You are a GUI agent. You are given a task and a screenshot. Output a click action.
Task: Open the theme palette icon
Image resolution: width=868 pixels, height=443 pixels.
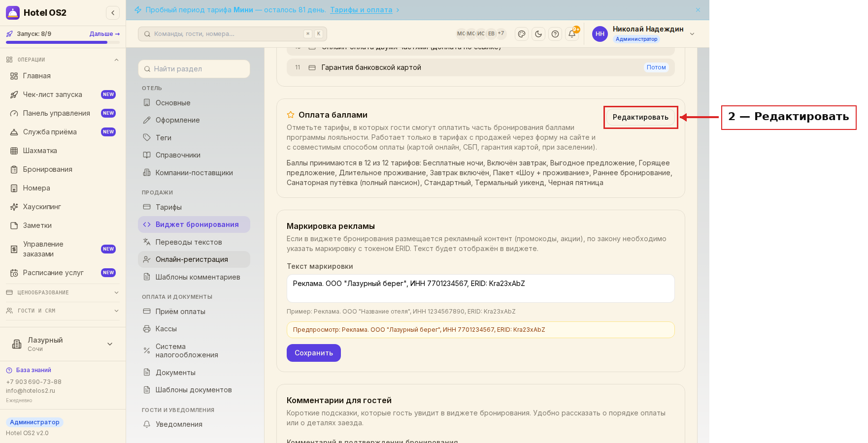(x=522, y=34)
